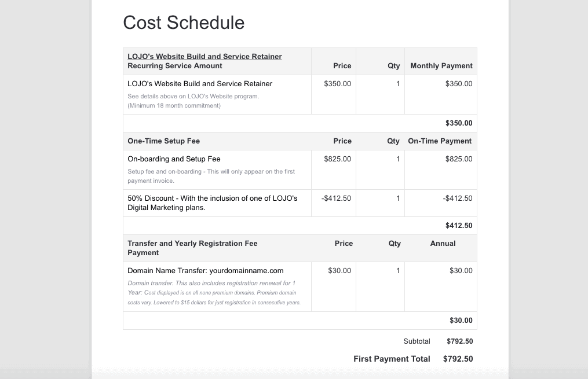This screenshot has width=588, height=379.
Task: Click the Minimum 18 month commitment note
Action: (174, 106)
